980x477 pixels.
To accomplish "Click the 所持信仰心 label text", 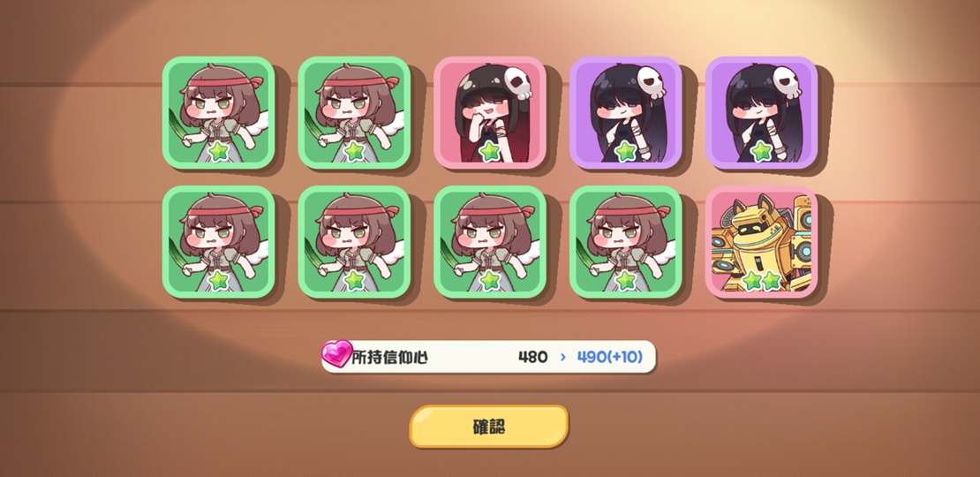I will (x=390, y=358).
